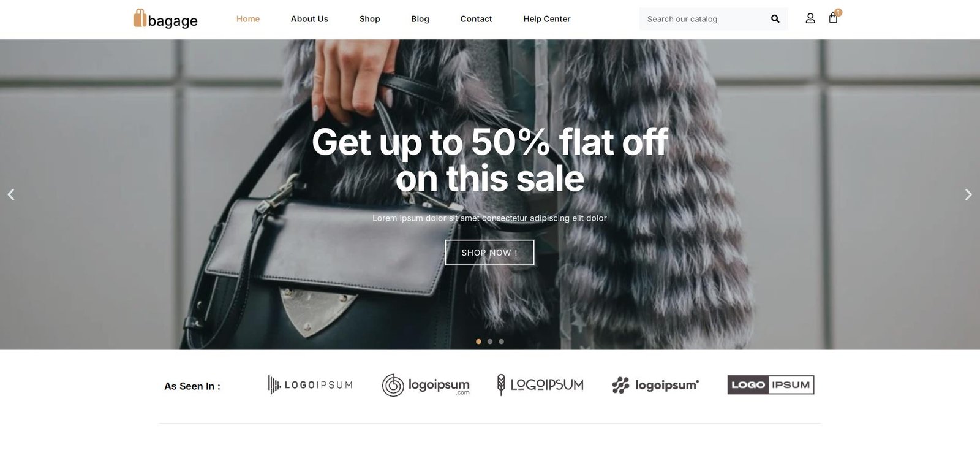
Task: Open the shopping cart bag icon
Action: tap(834, 18)
